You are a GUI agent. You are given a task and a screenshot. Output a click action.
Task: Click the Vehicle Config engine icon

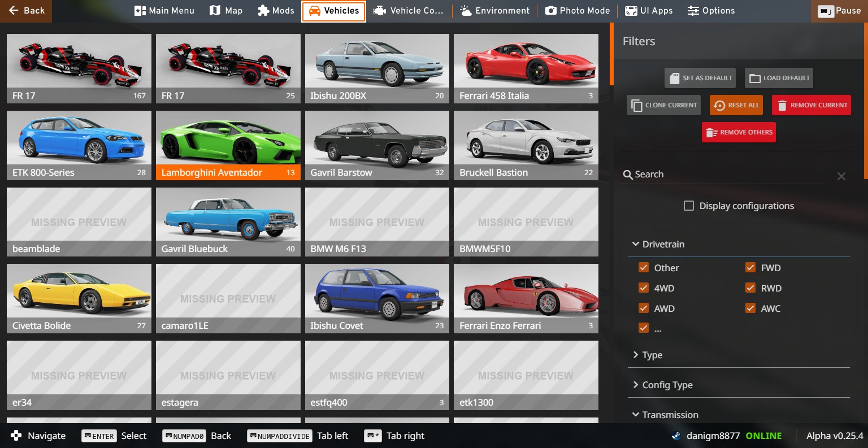click(x=380, y=11)
